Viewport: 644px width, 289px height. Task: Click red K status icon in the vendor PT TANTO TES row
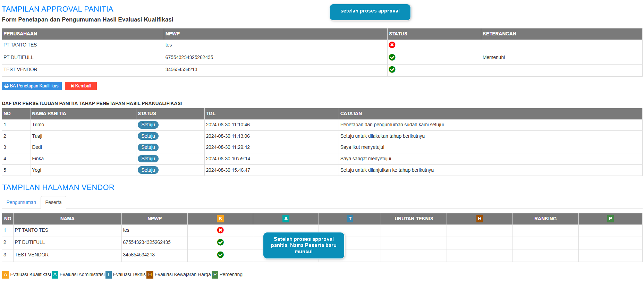point(220,230)
